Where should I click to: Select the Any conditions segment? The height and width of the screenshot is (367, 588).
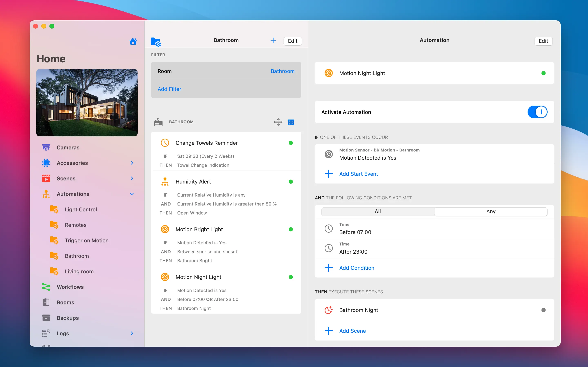coord(491,211)
